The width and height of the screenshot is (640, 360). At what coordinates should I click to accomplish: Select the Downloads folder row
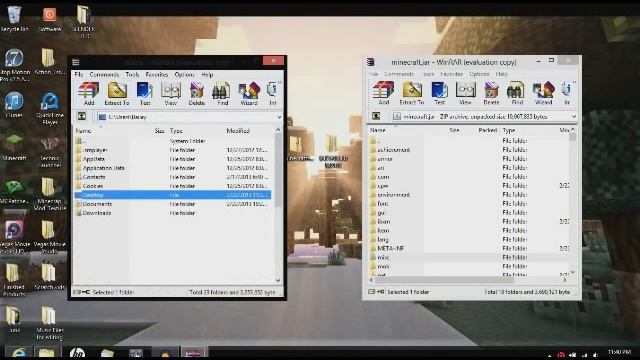coord(173,213)
